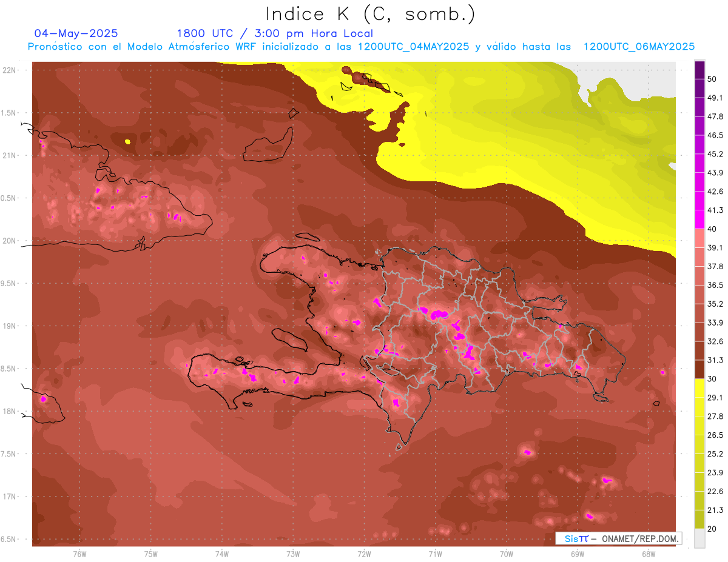Pick the magenta legend band between 40 and 41.3

click(x=699, y=219)
